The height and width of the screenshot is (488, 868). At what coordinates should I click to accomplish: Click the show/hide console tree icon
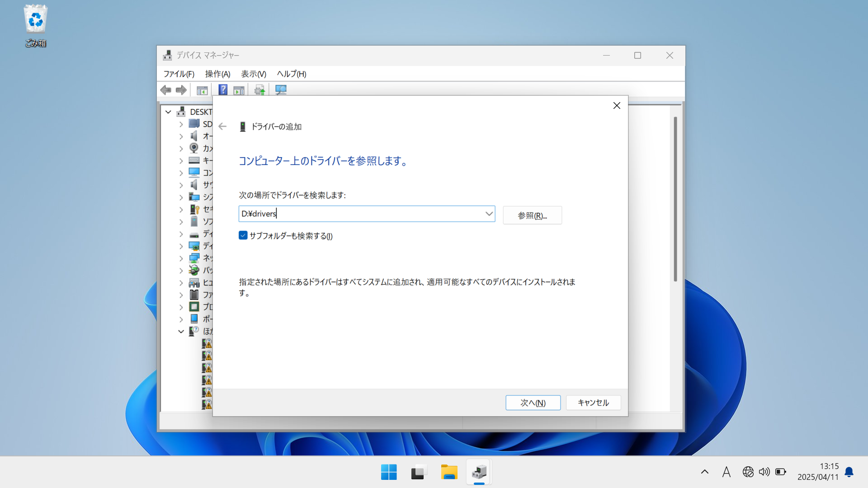coord(202,90)
